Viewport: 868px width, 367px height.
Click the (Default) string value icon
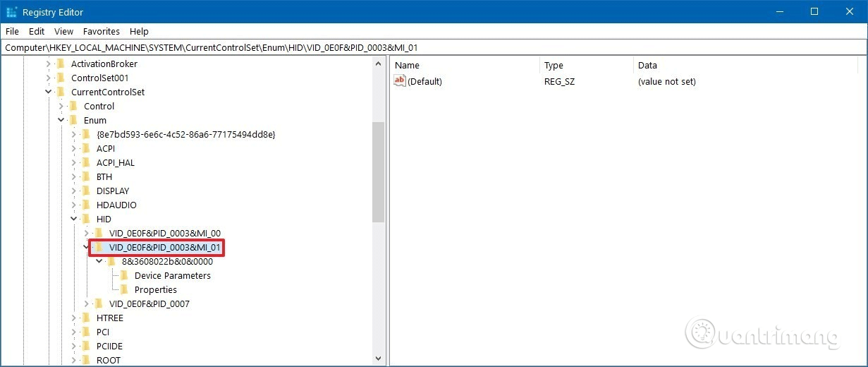coord(400,81)
